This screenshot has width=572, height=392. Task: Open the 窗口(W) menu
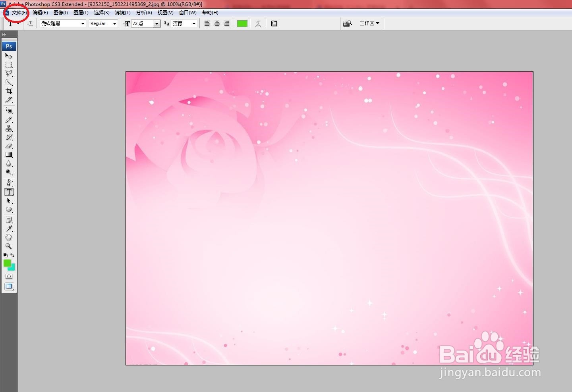pos(188,13)
